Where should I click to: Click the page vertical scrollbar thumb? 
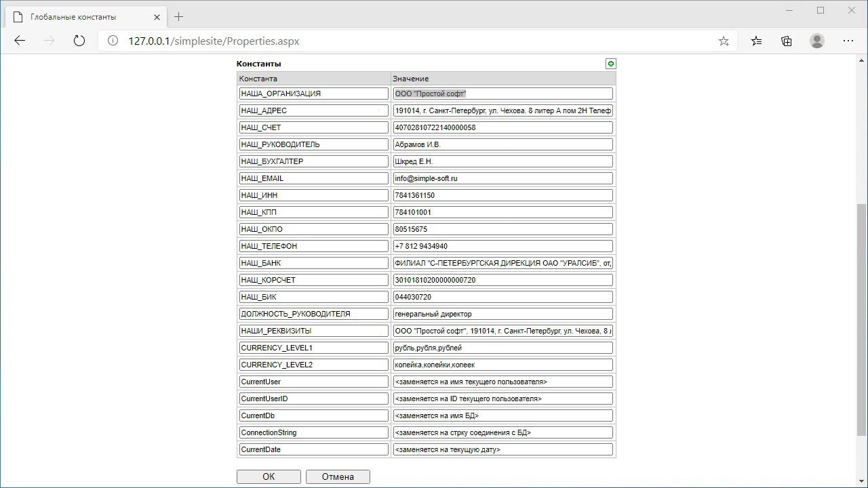click(x=862, y=319)
